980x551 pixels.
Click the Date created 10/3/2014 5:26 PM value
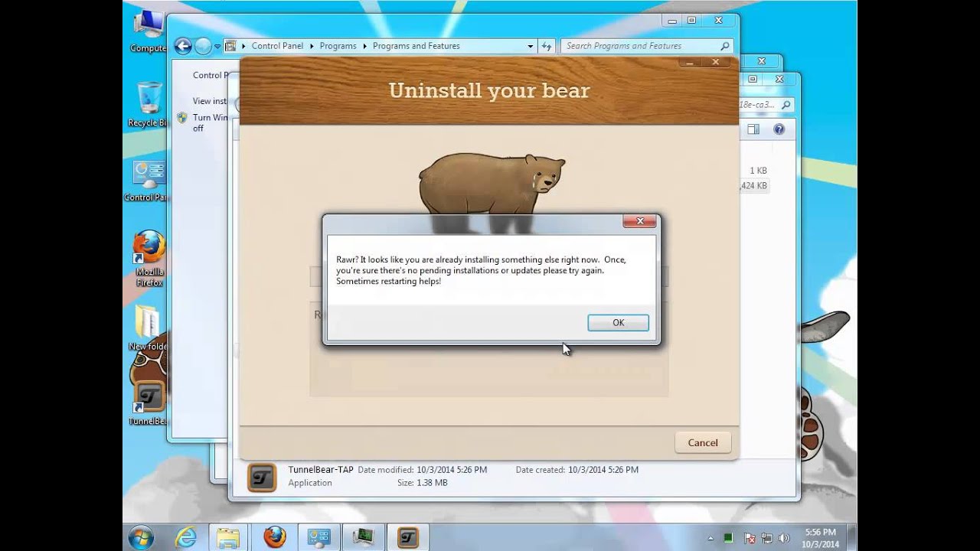coord(603,470)
